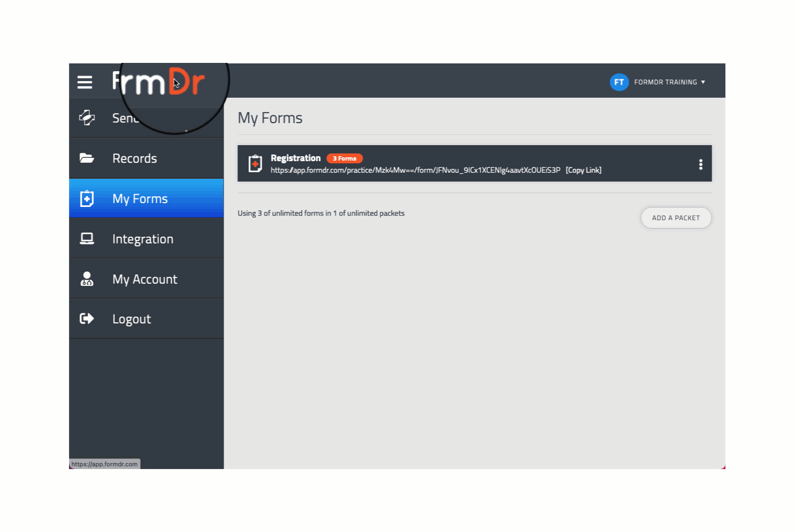Screen dimensions: 795x532
Task: Click the Copy Link link
Action: click(x=584, y=170)
